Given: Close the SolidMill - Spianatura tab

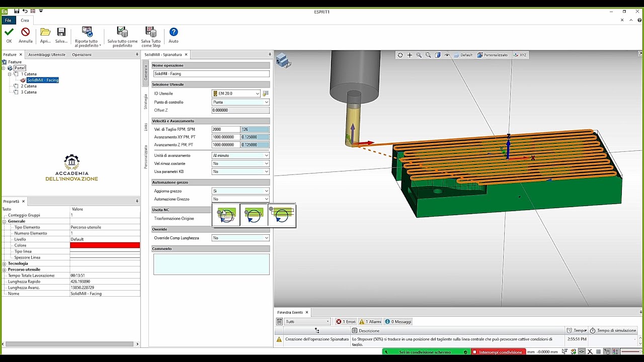Looking at the screenshot, I should tap(186, 54).
